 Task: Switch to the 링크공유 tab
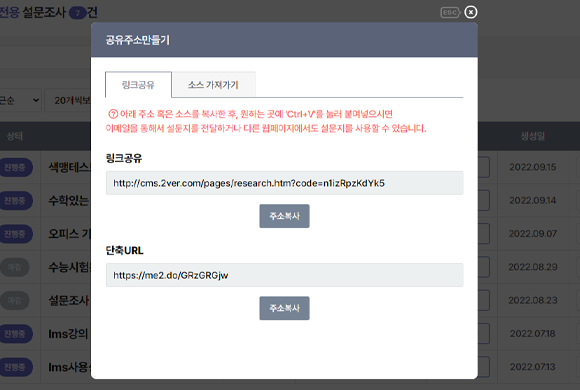pos(138,85)
